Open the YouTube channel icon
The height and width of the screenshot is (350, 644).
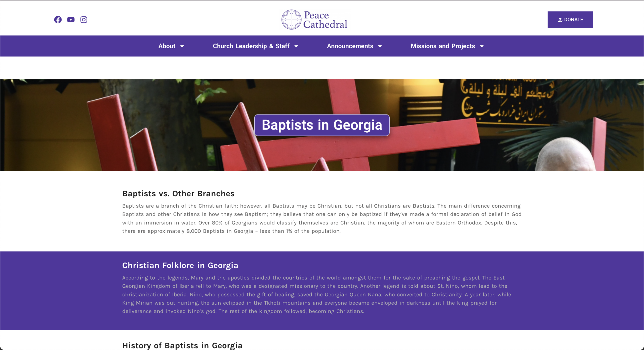coord(71,20)
